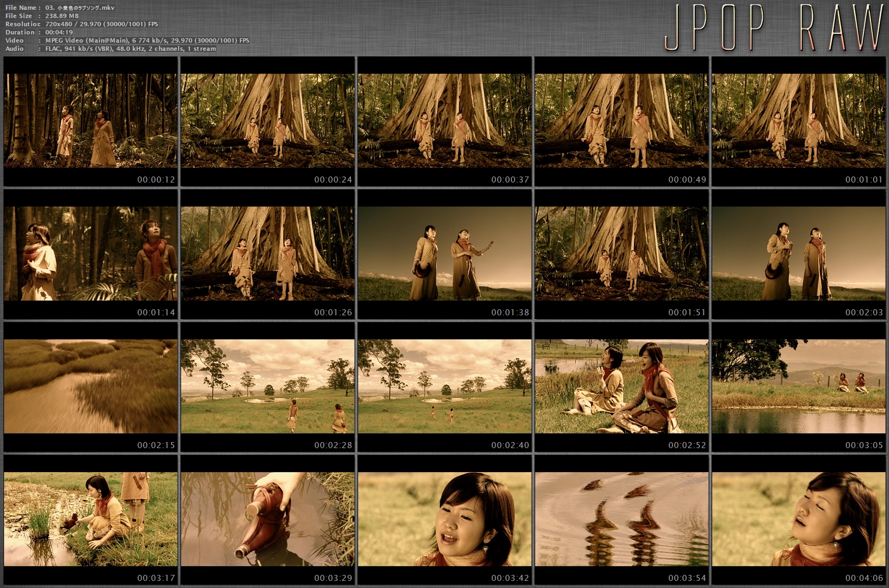Open the thumbnail at 00:00:12
889x588 pixels.
coord(91,121)
